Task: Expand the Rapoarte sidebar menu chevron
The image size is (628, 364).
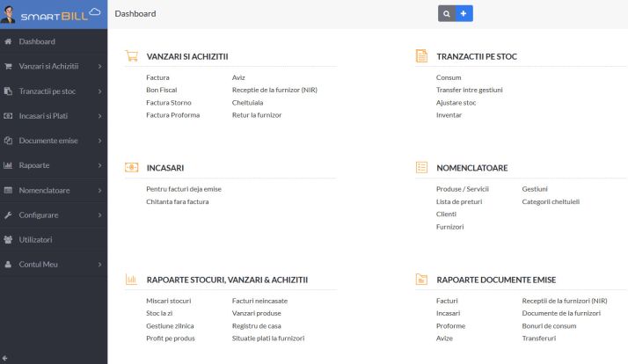Action: pos(99,165)
